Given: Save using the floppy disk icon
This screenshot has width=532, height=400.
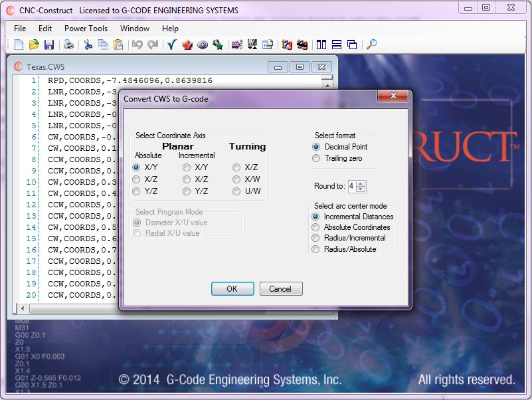Looking at the screenshot, I should 49,45.
